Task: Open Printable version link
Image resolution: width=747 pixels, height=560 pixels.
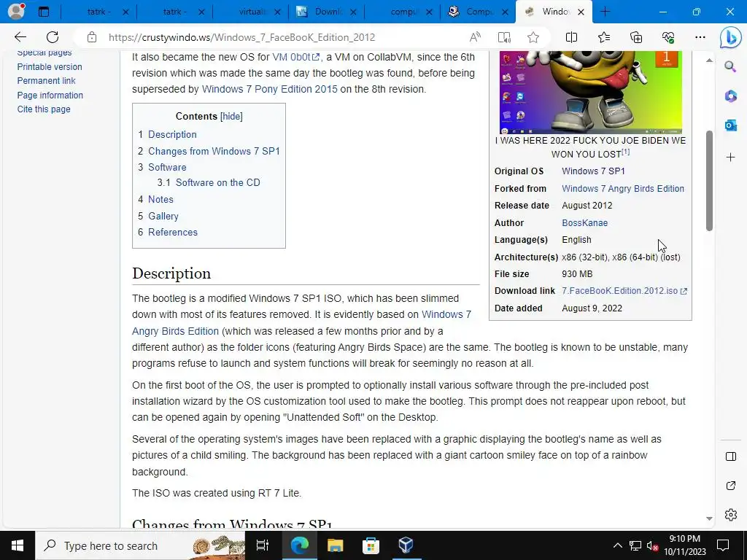Action: coord(50,66)
